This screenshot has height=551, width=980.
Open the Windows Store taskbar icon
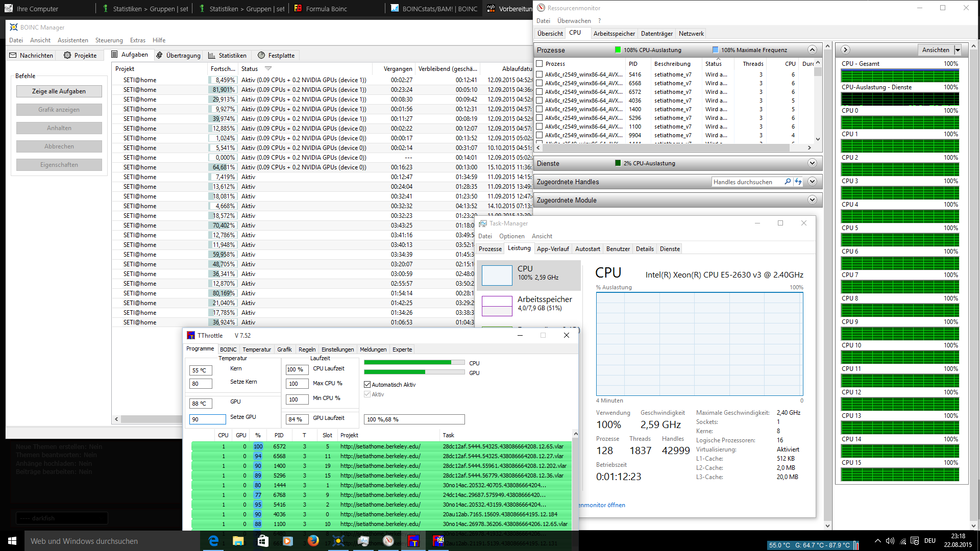263,541
